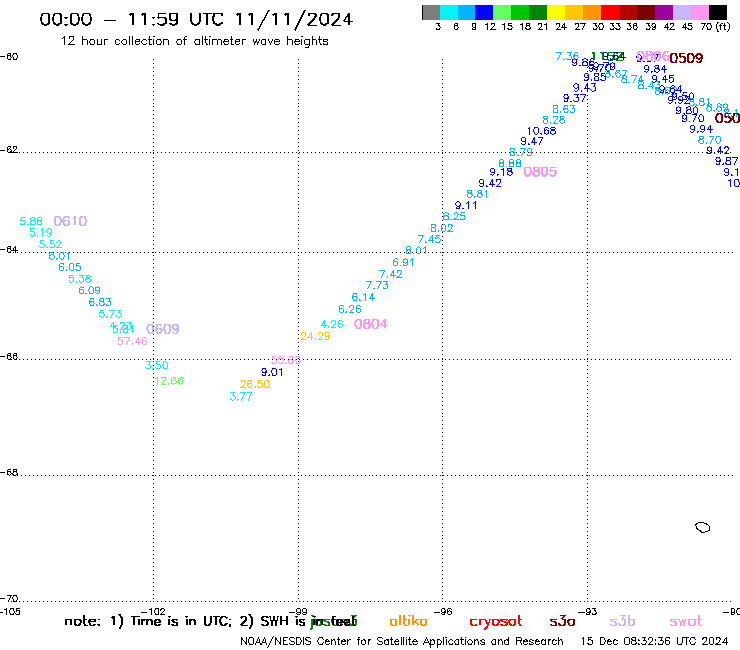Click the wave height value '6.26'
The image size is (740, 650).
350,309
